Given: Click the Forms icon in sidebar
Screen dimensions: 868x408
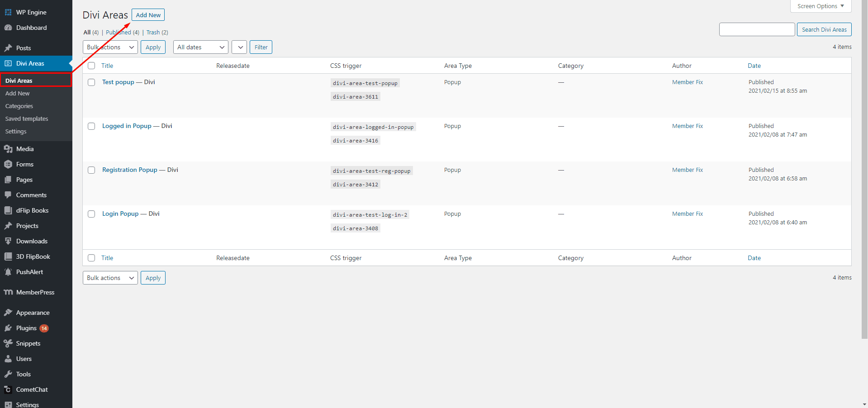Looking at the screenshot, I should [x=8, y=164].
